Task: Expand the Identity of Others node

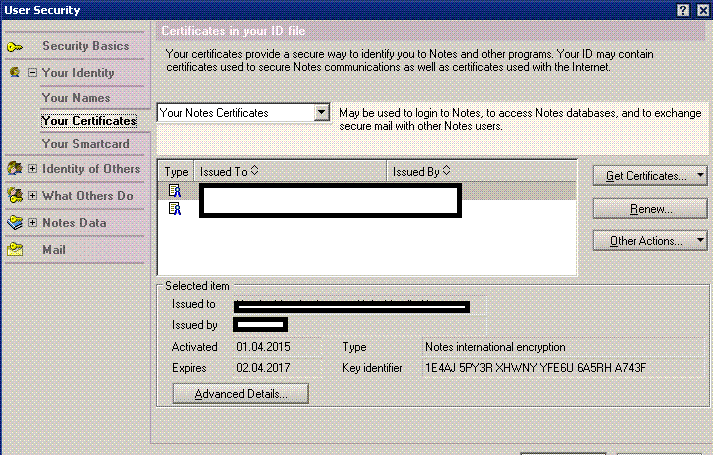Action: pos(32,169)
